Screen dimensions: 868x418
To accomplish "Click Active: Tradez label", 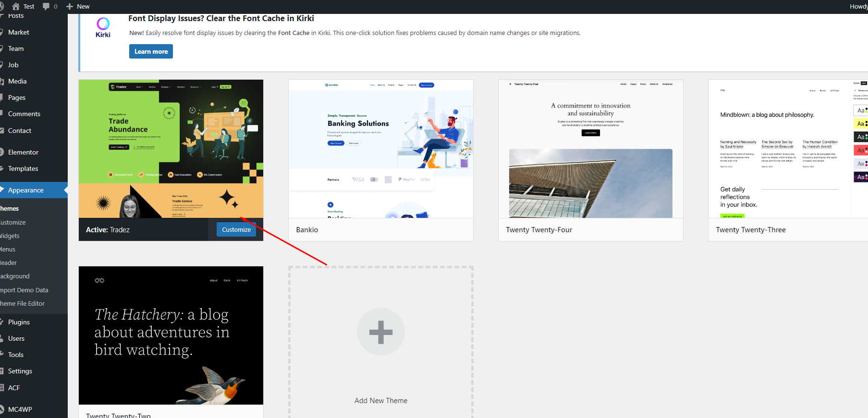I will pyautogui.click(x=108, y=230).
